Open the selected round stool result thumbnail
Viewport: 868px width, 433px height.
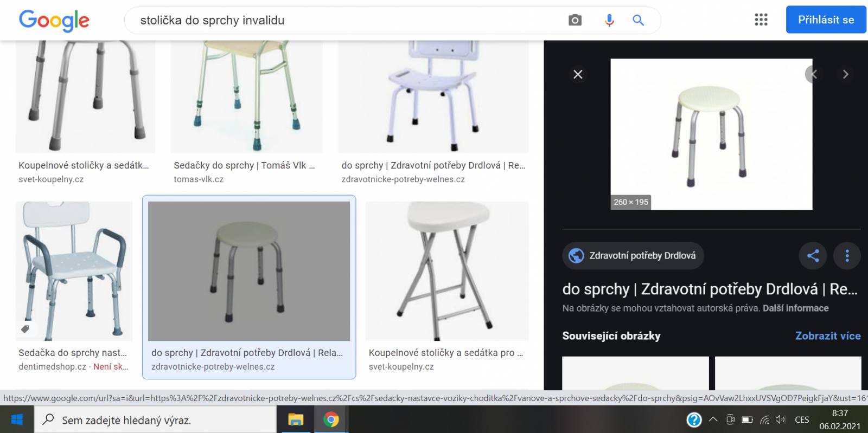(249, 271)
